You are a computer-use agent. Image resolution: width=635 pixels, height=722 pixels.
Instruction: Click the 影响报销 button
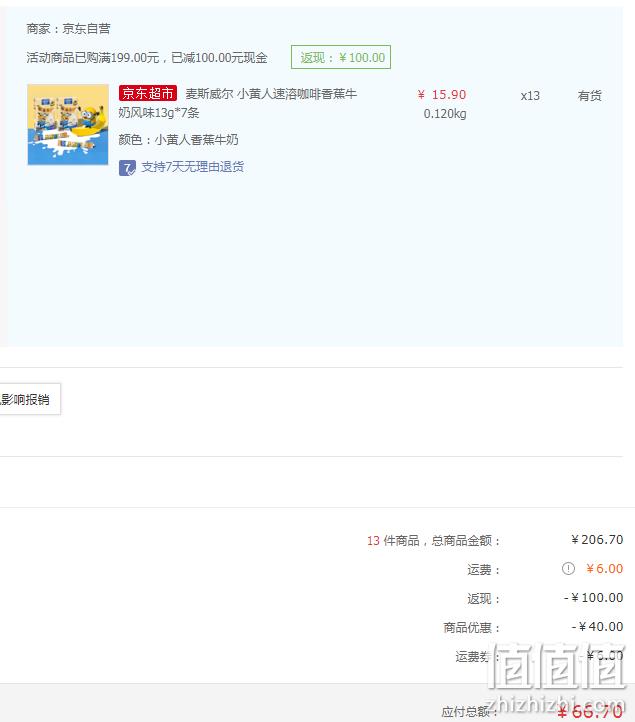(x=29, y=399)
